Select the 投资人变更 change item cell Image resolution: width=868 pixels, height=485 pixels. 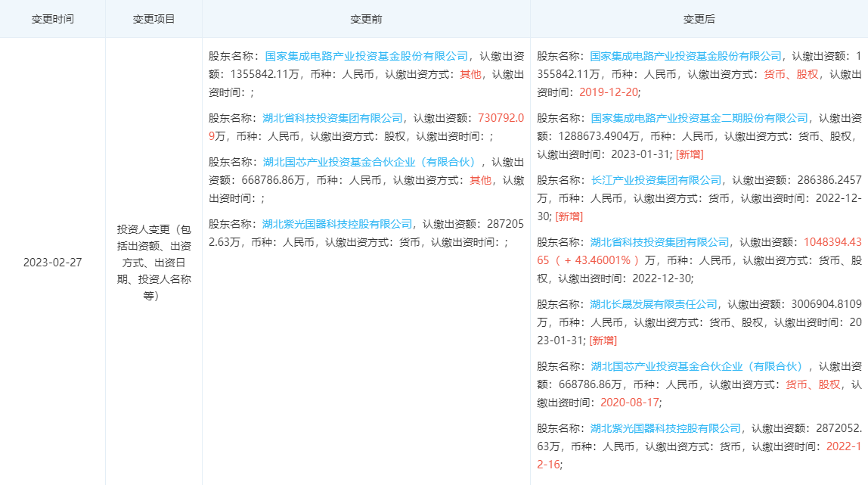[x=154, y=263]
